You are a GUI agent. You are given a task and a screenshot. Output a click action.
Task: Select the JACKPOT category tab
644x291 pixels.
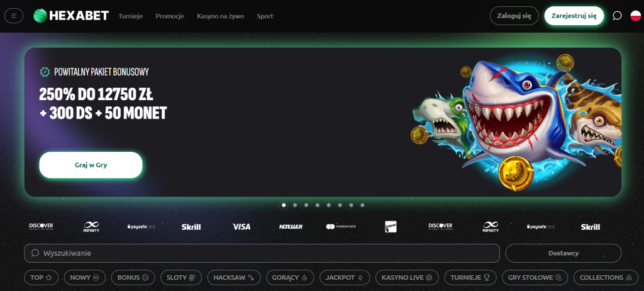(345, 277)
